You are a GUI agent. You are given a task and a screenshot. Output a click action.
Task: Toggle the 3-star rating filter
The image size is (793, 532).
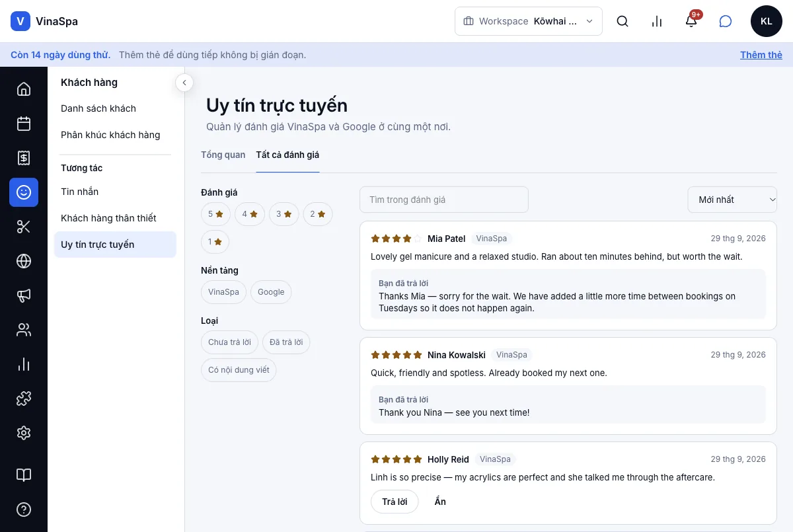[x=284, y=214]
